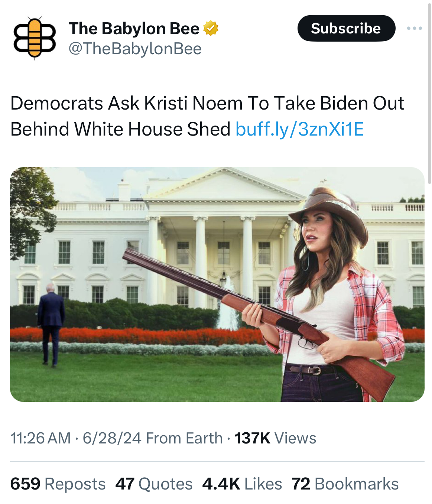View the White House tweet image

click(x=217, y=284)
